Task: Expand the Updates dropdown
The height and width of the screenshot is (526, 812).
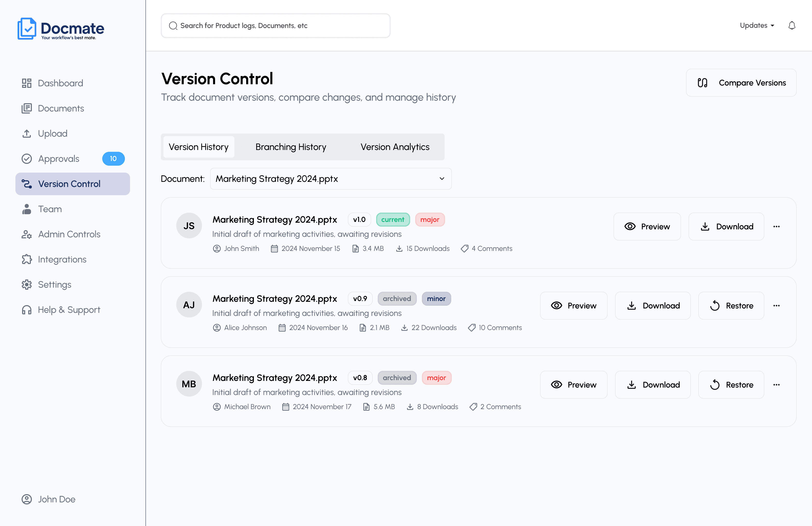Action: click(757, 26)
